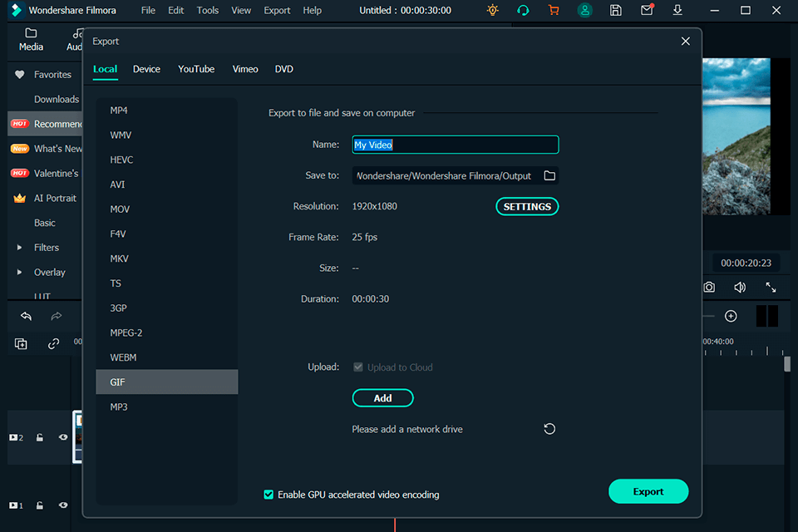The width and height of the screenshot is (798, 532).
Task: Expand preview to fullscreen
Action: point(771,288)
